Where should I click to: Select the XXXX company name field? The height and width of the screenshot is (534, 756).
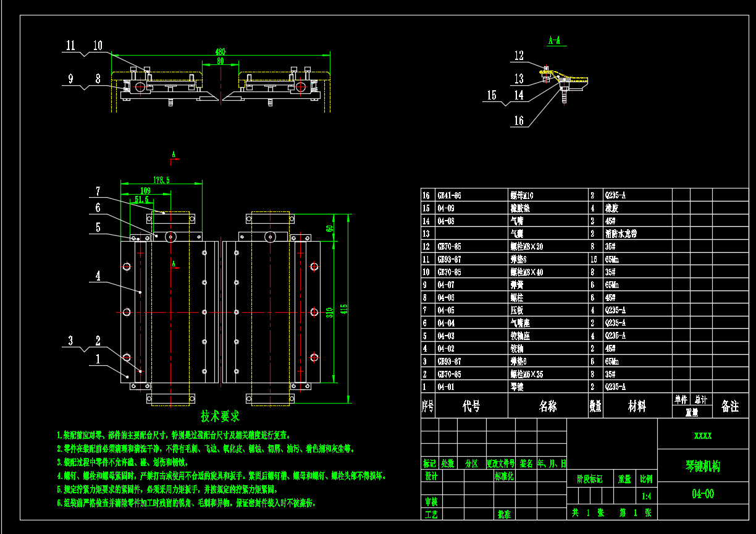point(703,435)
